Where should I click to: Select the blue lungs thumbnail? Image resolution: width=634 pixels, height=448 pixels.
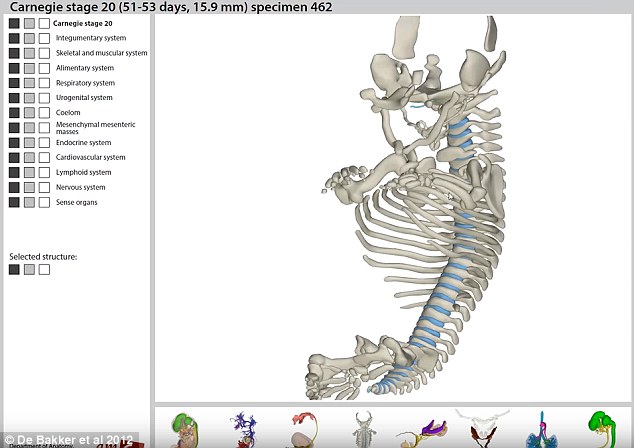tap(541, 430)
